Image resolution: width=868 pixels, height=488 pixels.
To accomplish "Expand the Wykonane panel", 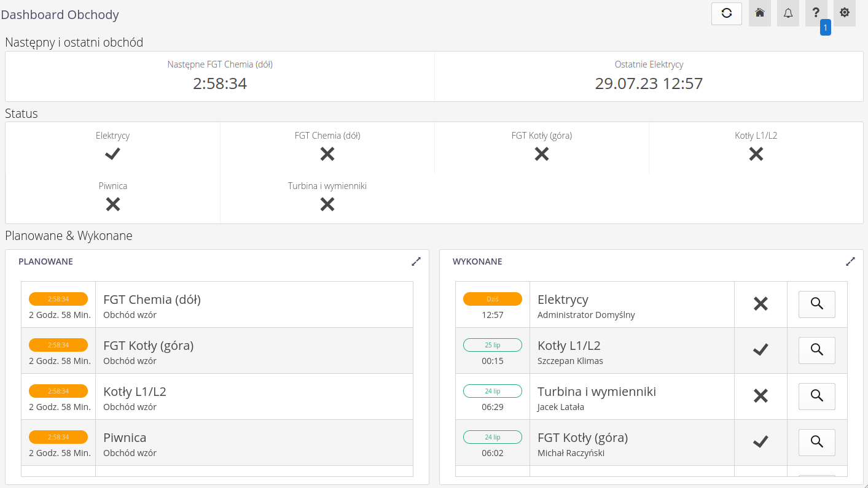I will (x=850, y=261).
